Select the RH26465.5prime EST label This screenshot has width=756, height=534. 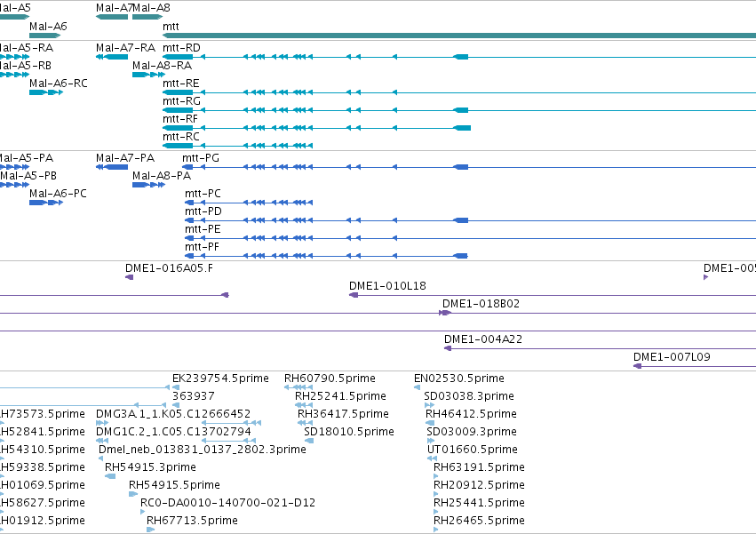[479, 521]
